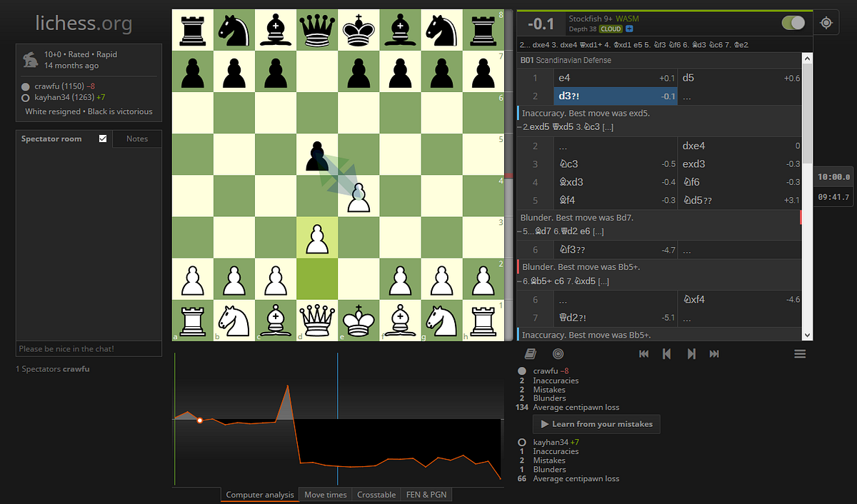The width and height of the screenshot is (857, 504).
Task: Select move 4 Bxd3 in move list
Action: tap(614, 182)
